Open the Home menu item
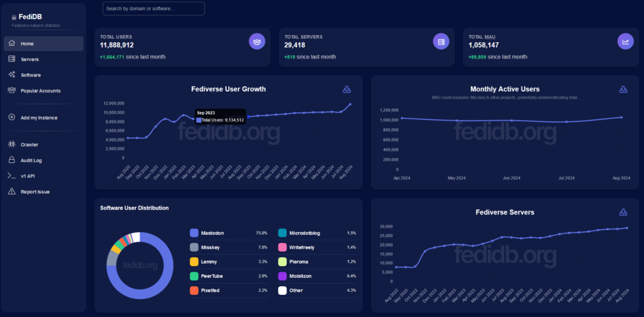 43,43
